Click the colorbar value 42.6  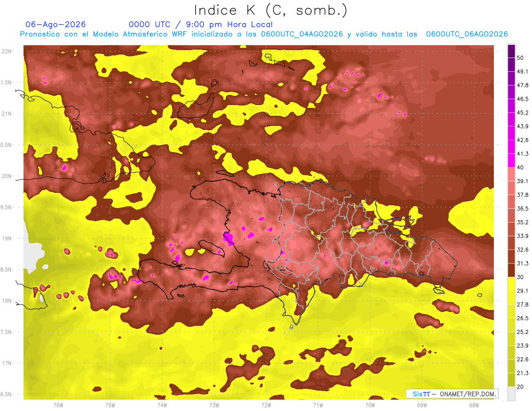pyautogui.click(x=522, y=140)
